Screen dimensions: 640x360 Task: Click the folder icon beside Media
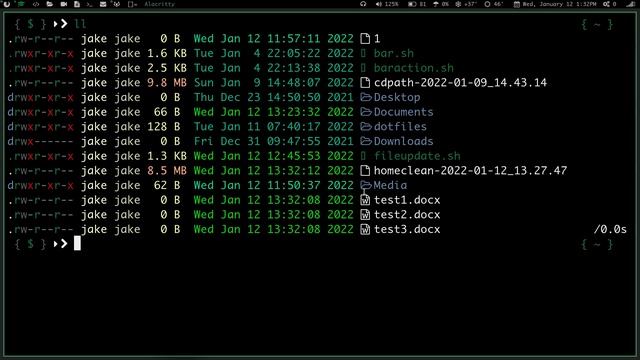(366, 185)
